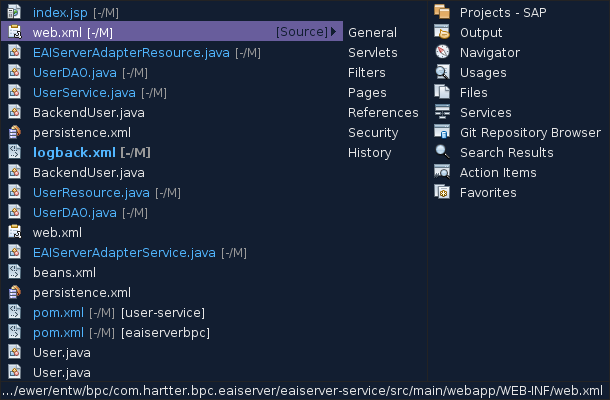Click the Action Items icon
610x400 pixels.
(x=442, y=172)
